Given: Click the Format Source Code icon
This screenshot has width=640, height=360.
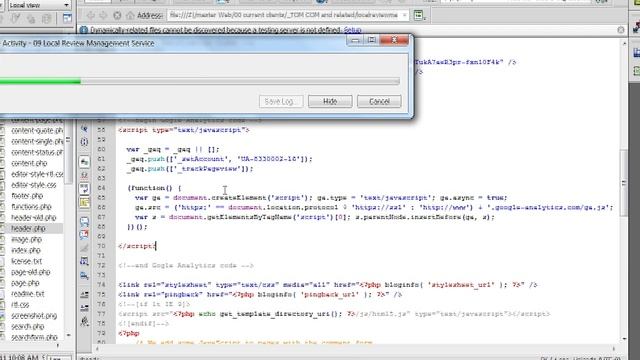Looking at the screenshot, I should (x=84, y=322).
